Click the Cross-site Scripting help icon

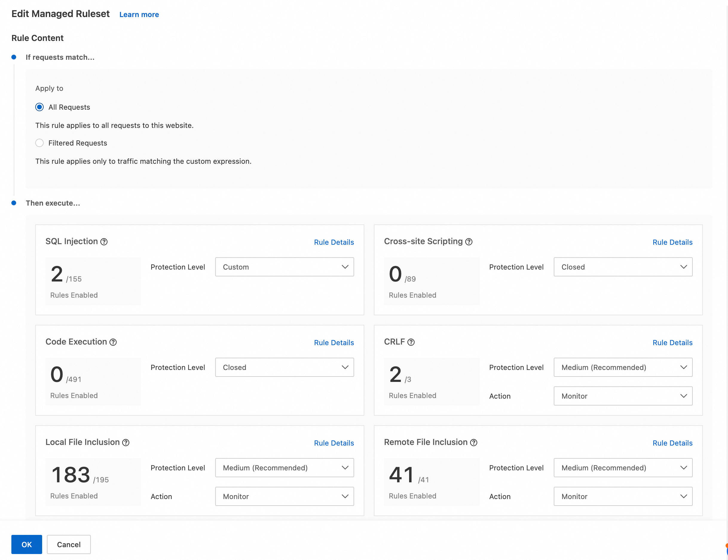click(x=469, y=242)
